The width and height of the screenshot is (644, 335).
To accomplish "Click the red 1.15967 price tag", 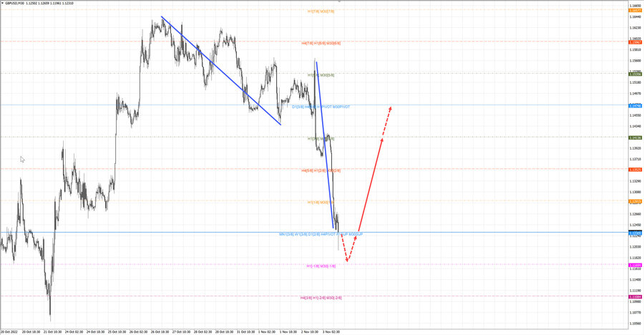I will (x=635, y=42).
